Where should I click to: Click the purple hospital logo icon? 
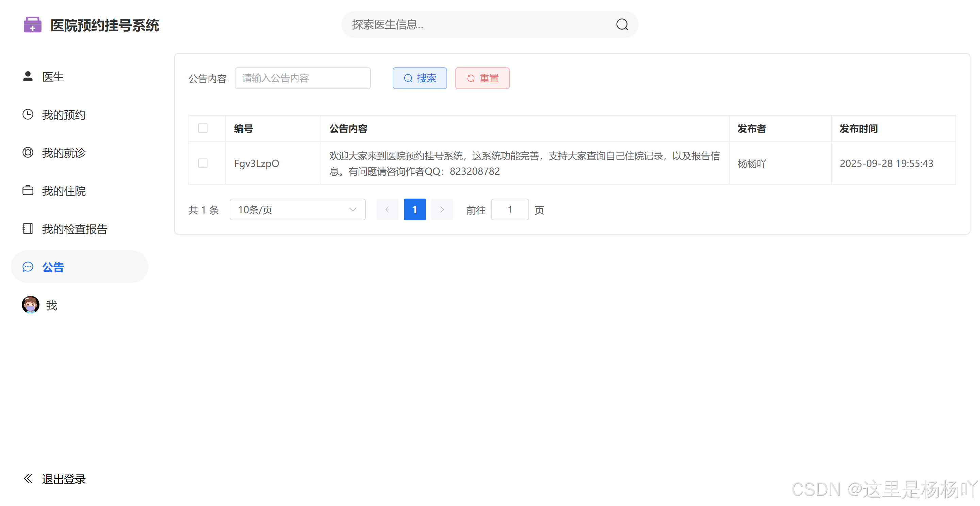click(x=32, y=25)
